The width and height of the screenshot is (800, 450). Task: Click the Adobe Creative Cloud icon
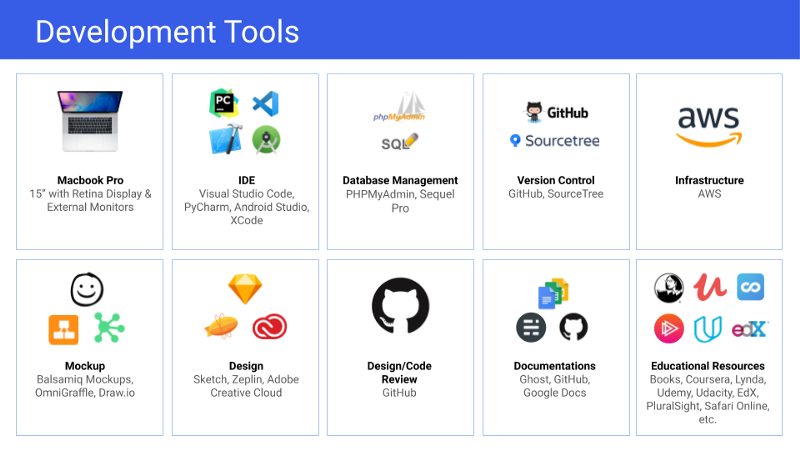269,327
